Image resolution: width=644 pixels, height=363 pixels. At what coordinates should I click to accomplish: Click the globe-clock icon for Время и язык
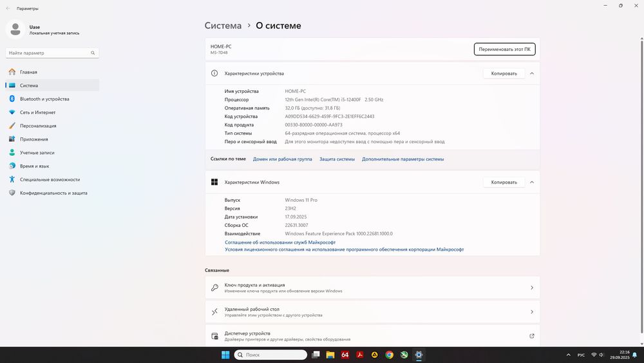[12, 166]
